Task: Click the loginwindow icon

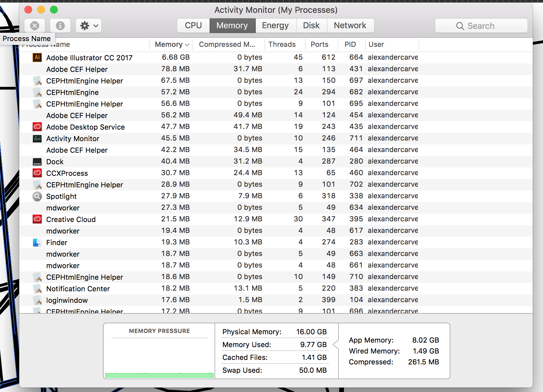Action: (37, 300)
